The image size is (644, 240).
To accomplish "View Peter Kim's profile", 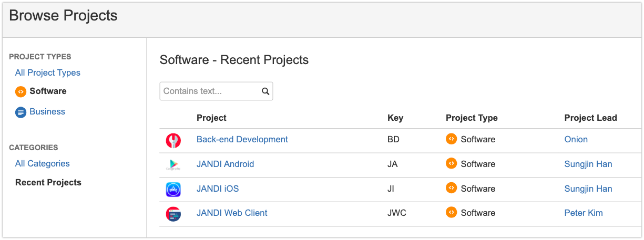I will click(x=584, y=213).
